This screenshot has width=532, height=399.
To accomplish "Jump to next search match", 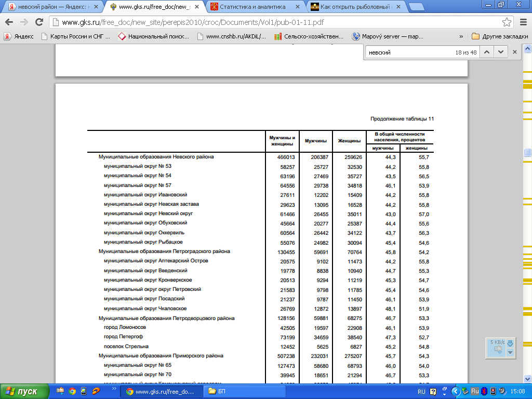I will tap(500, 52).
